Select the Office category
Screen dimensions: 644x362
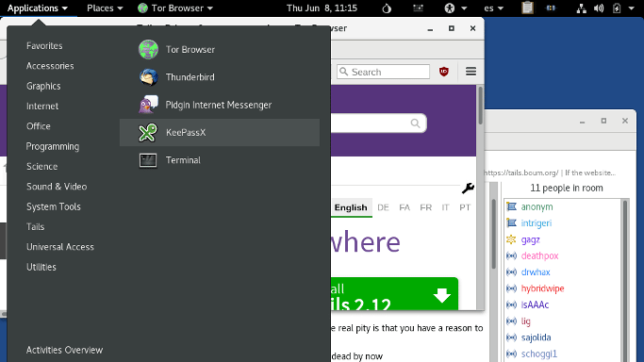[39, 126]
